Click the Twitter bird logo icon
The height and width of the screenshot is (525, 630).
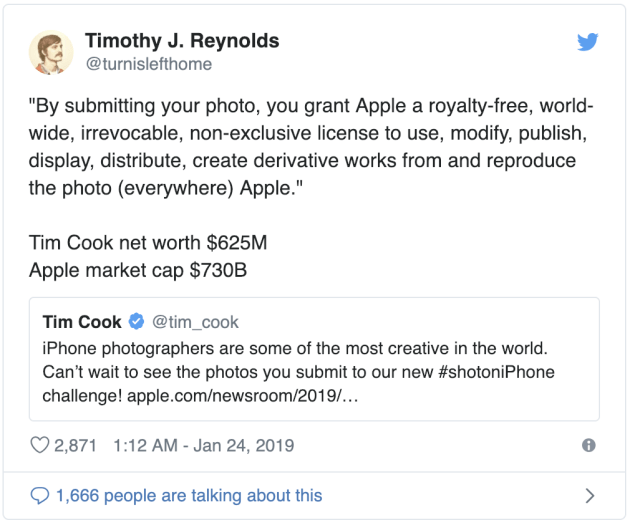pyautogui.click(x=587, y=42)
